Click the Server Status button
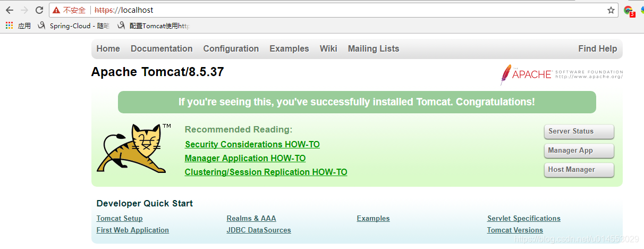The image size is (644, 249). click(579, 131)
